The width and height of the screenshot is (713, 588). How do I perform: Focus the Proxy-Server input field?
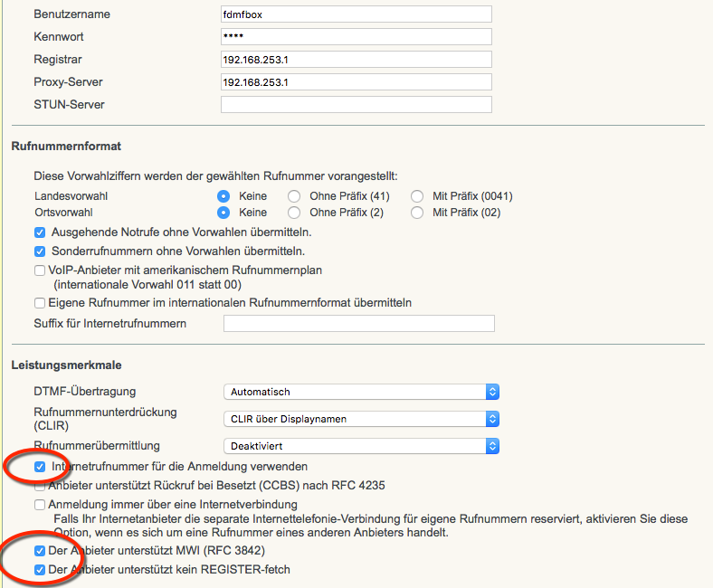tap(356, 82)
